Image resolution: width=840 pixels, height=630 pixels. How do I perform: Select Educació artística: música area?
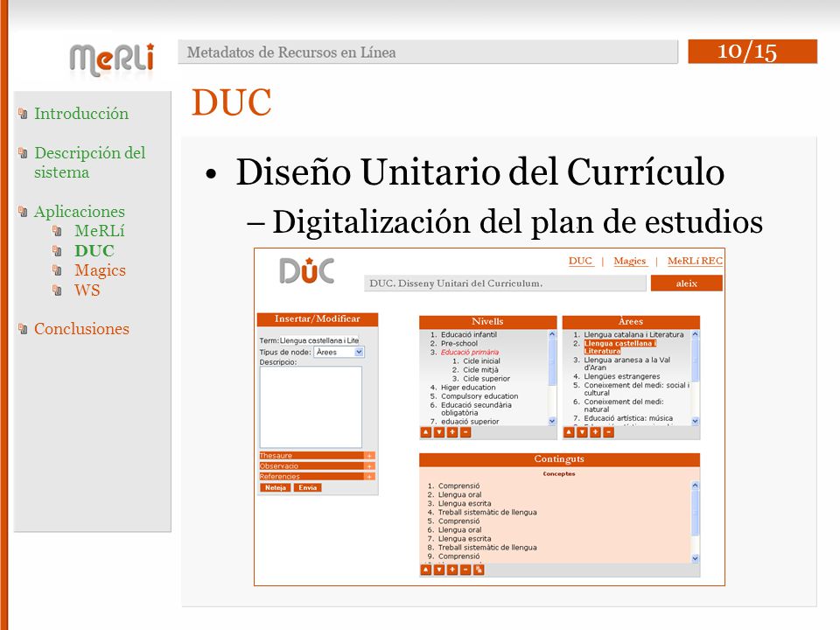[628, 418]
